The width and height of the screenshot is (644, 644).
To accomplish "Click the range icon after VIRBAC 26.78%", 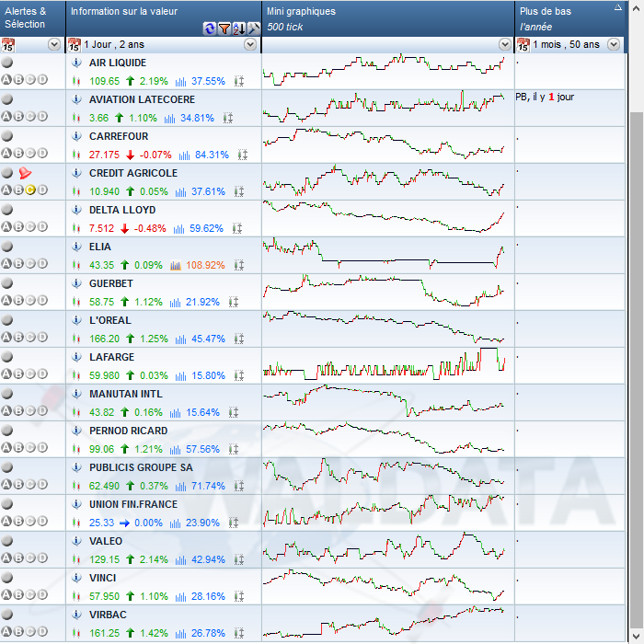I will point(239,633).
